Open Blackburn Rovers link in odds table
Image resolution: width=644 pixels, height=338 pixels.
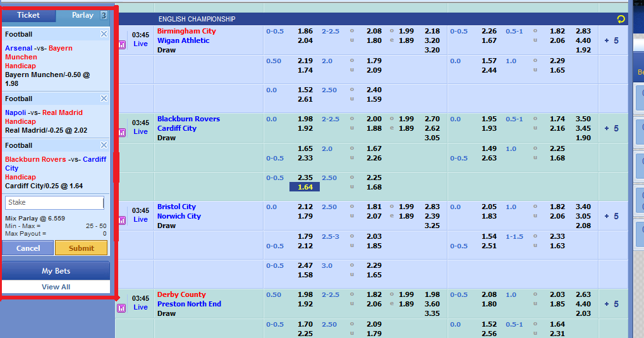tap(188, 119)
